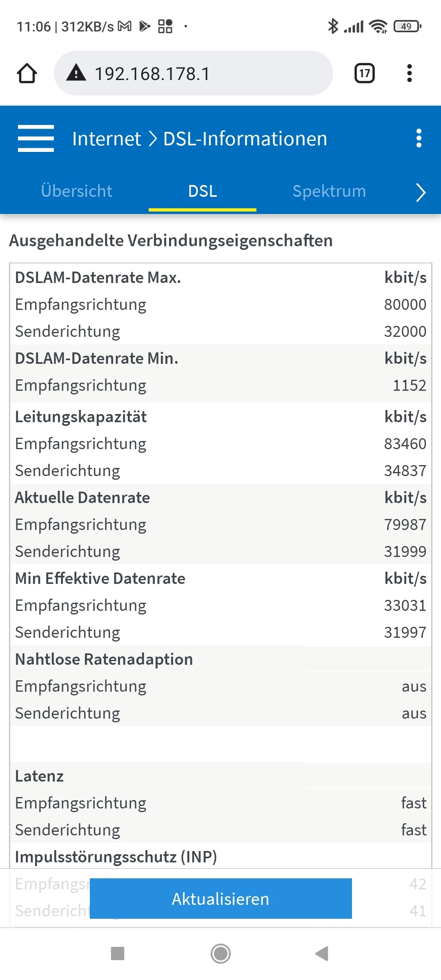Tap the browser home icon
The image size is (441, 980).
coord(27,73)
